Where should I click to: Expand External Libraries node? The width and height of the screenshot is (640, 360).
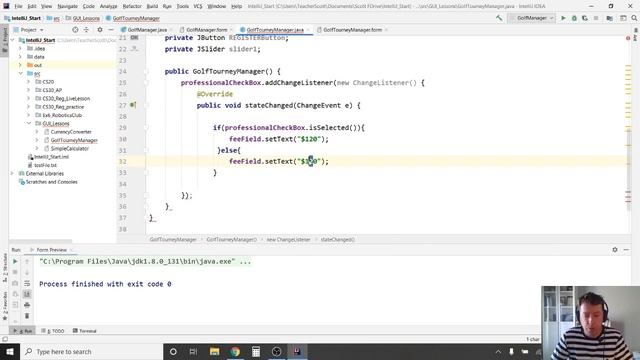12,173
